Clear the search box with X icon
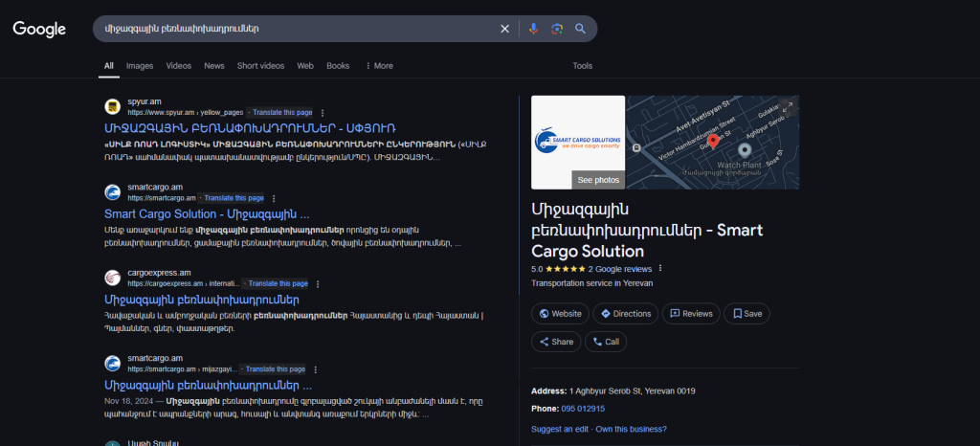This screenshot has width=980, height=446. 505,29
